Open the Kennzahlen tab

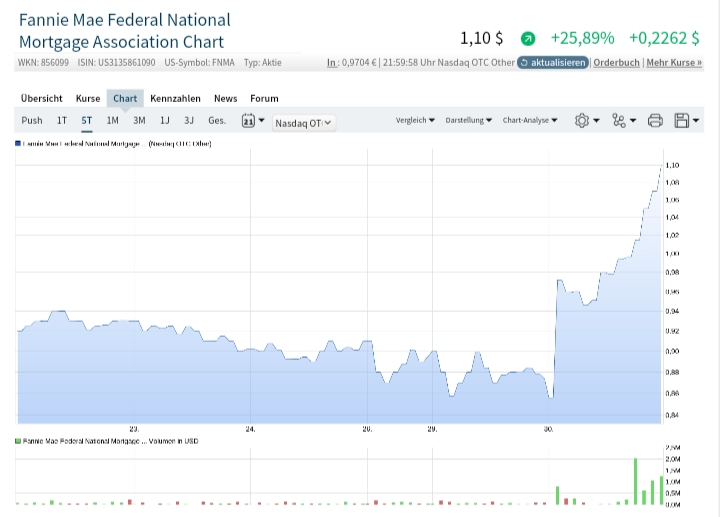coord(175,98)
